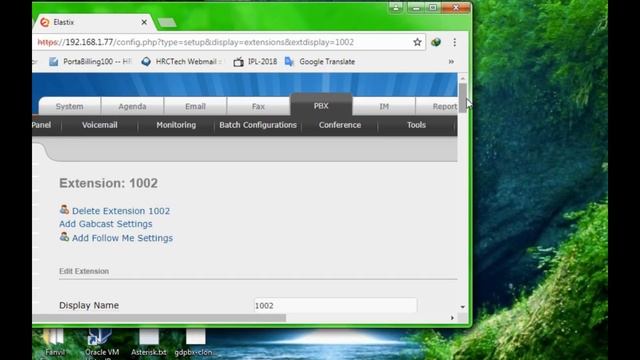Image resolution: width=640 pixels, height=360 pixels.
Task: Click the IPL-2018 TV bookmark icon
Action: (x=238, y=62)
